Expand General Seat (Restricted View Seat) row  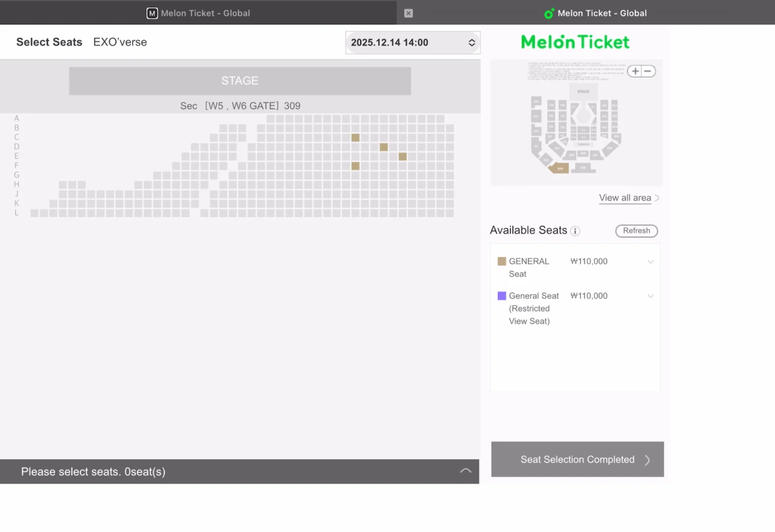pyautogui.click(x=650, y=296)
